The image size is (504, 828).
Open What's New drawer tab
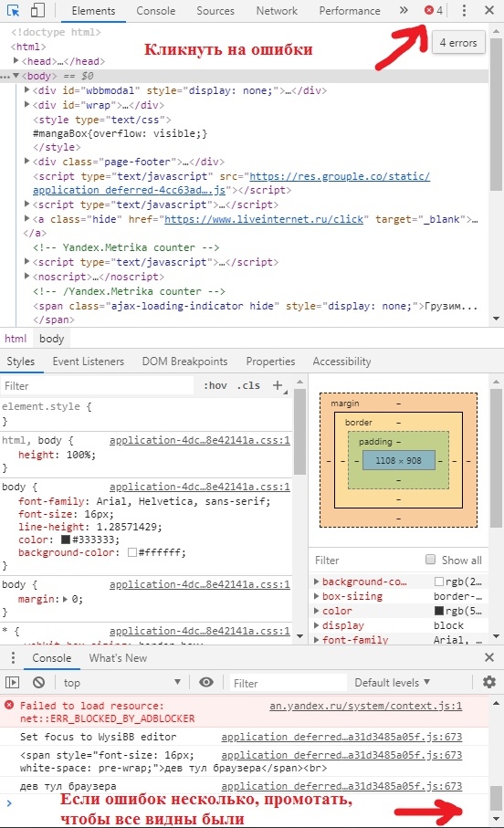pyautogui.click(x=118, y=658)
